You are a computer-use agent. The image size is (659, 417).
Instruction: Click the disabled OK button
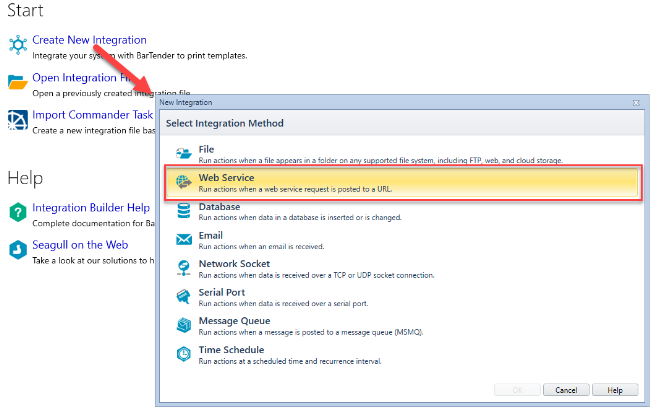point(517,390)
